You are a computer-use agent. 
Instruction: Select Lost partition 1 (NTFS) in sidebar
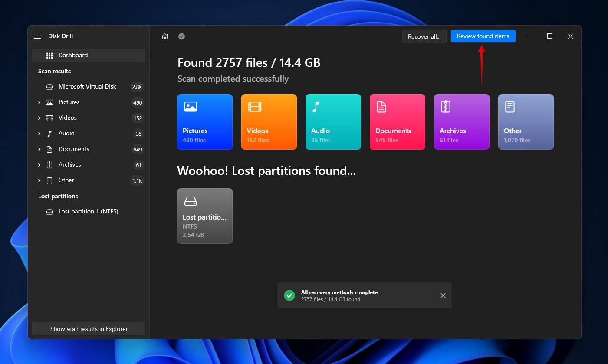click(x=89, y=212)
